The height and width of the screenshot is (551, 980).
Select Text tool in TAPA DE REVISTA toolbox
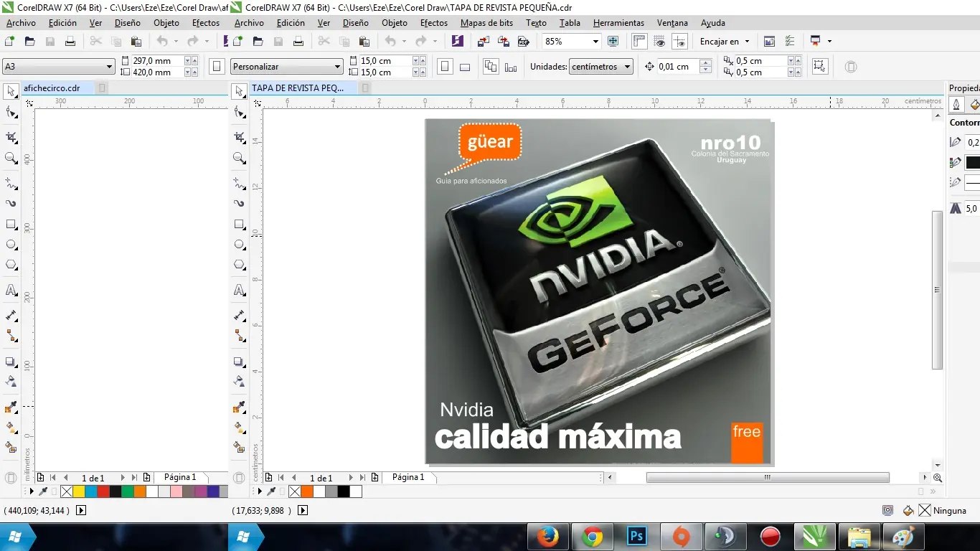(x=240, y=291)
